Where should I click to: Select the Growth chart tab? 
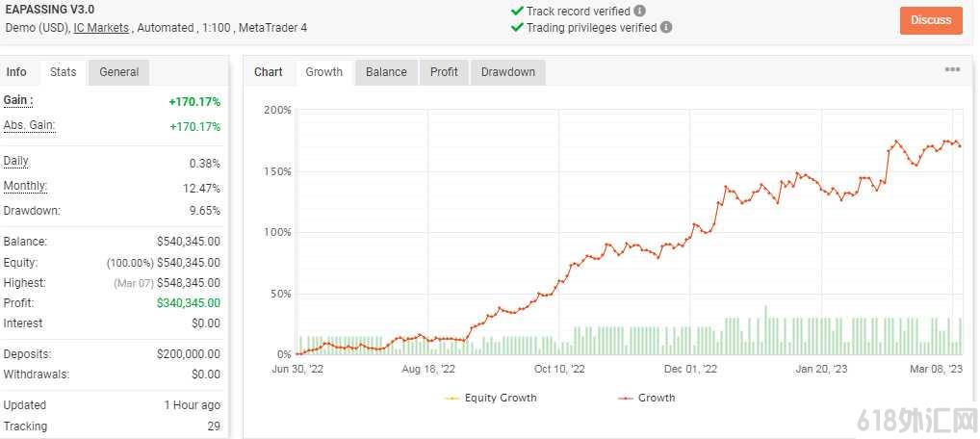coord(323,72)
